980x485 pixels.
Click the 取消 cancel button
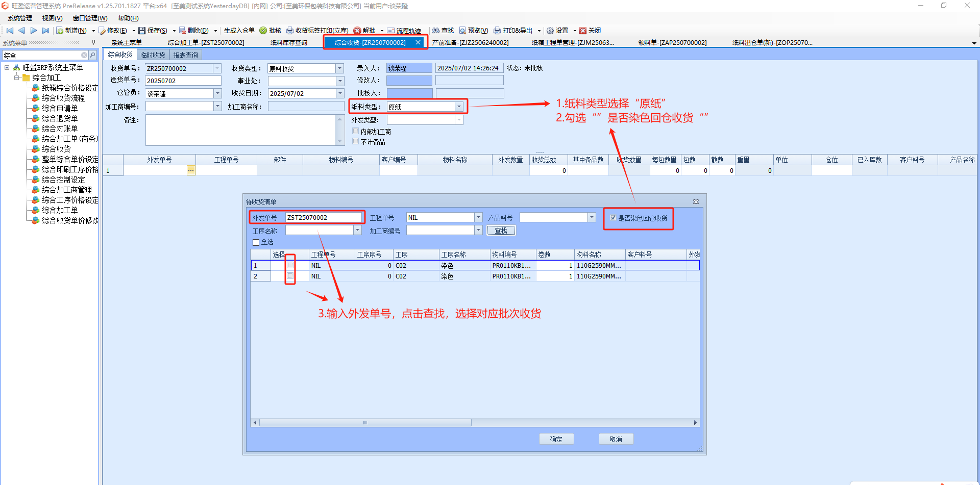(616, 439)
